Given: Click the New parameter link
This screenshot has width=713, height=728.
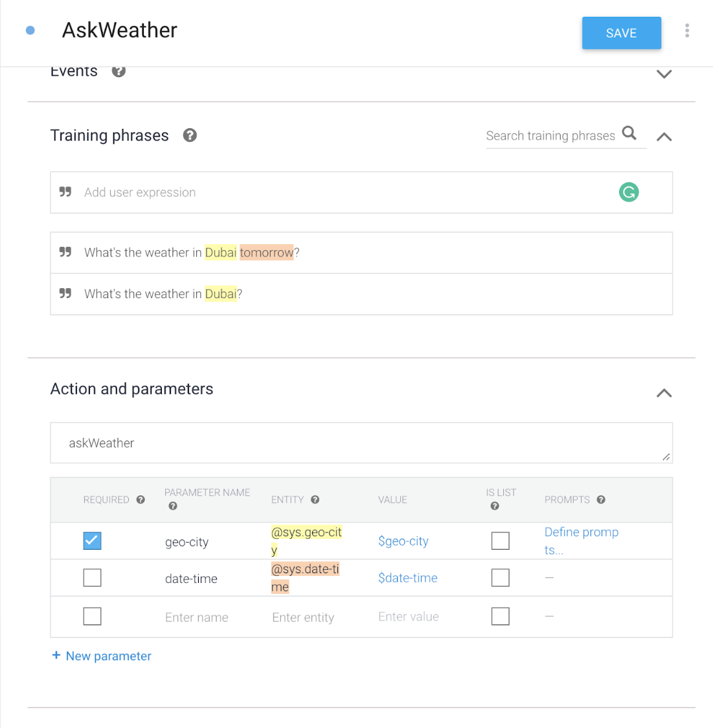Looking at the screenshot, I should 102,656.
